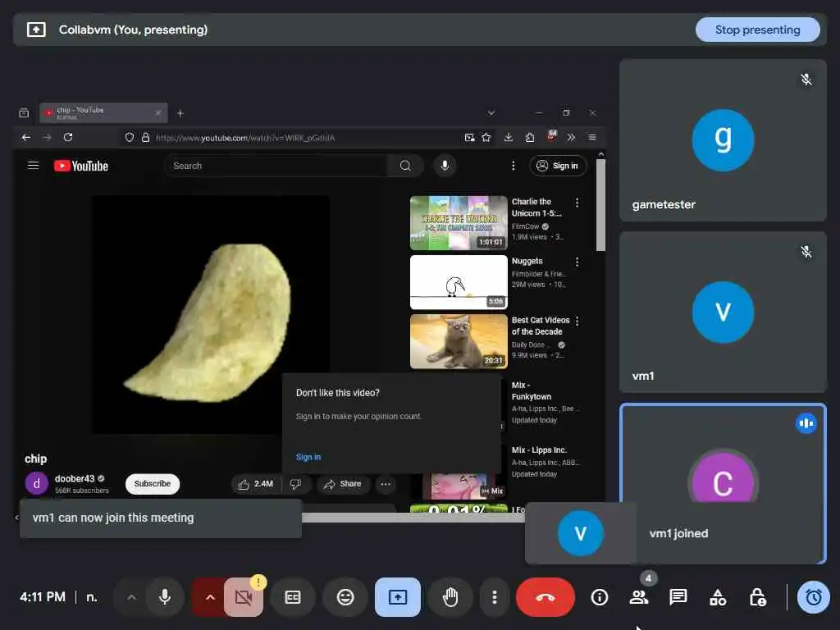Open video settings chevron beside camera

click(210, 597)
